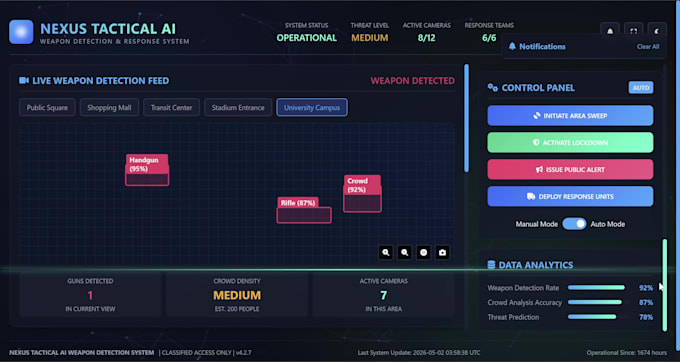This screenshot has height=362, width=680.
Task: Click Weapon Detection Rate progress bar
Action: 597,287
